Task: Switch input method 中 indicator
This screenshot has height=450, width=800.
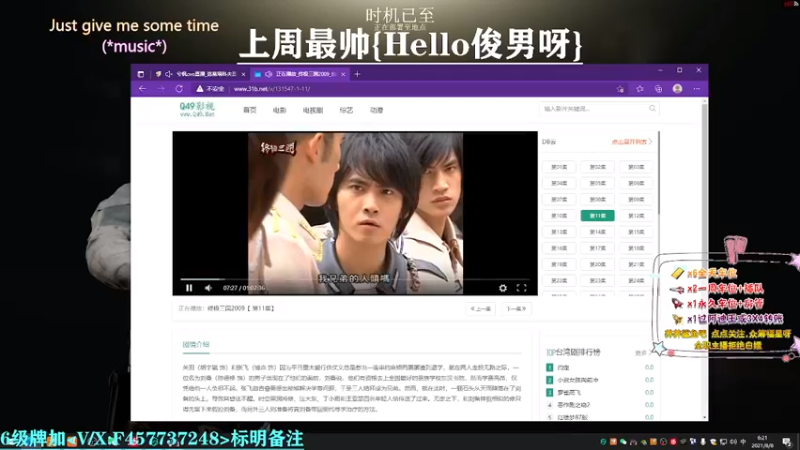Action: coord(743,442)
